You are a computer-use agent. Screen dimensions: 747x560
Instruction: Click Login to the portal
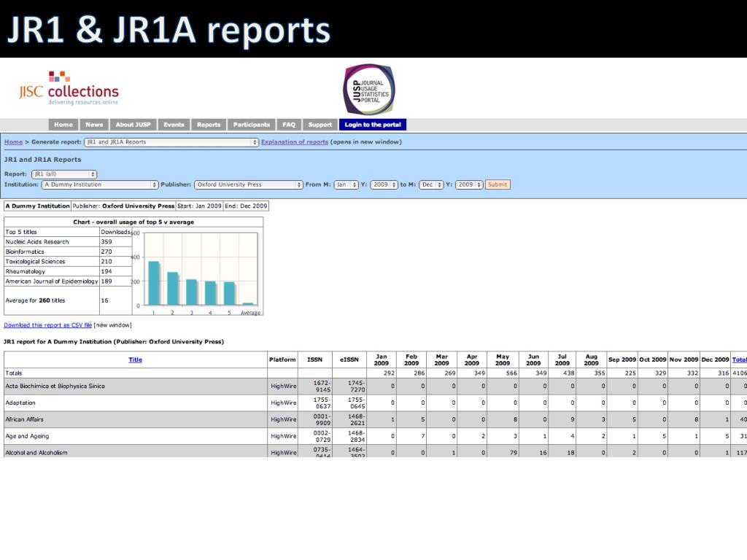(x=373, y=125)
